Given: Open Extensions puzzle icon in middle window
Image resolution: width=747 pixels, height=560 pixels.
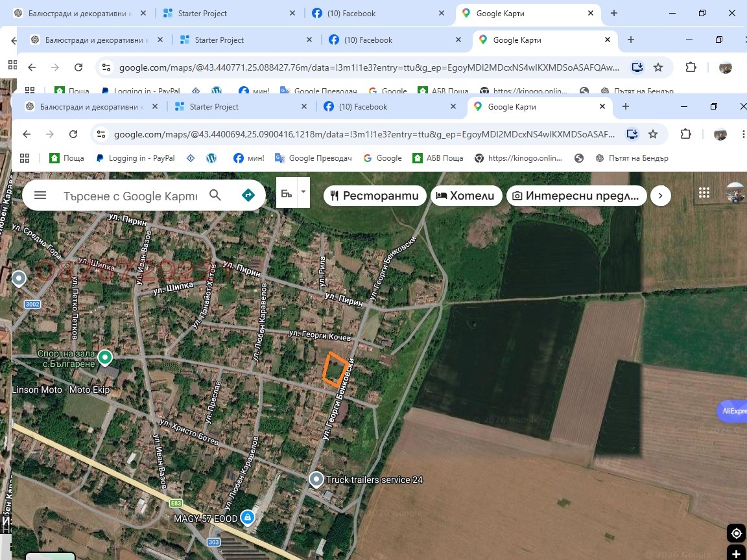Looking at the screenshot, I should (x=691, y=67).
